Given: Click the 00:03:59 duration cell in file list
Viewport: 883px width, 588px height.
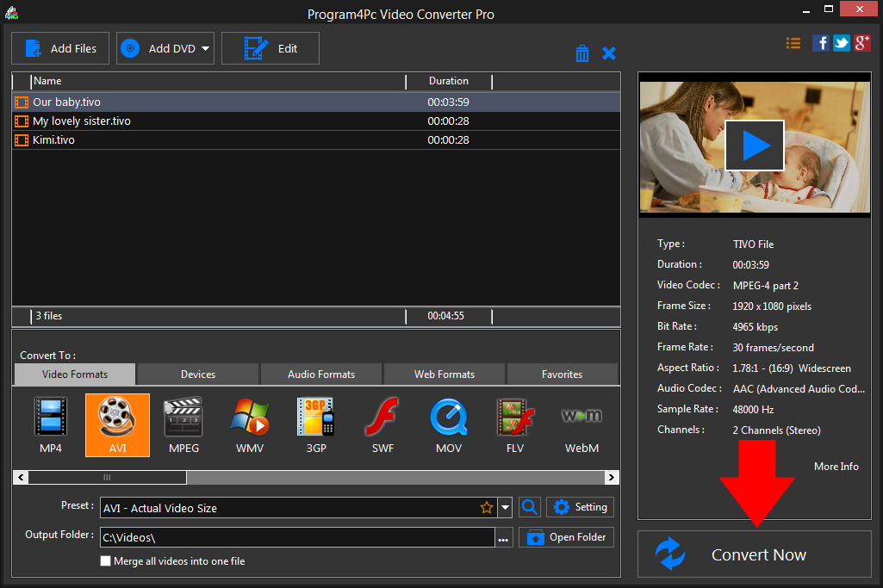Looking at the screenshot, I should pyautogui.click(x=448, y=102).
